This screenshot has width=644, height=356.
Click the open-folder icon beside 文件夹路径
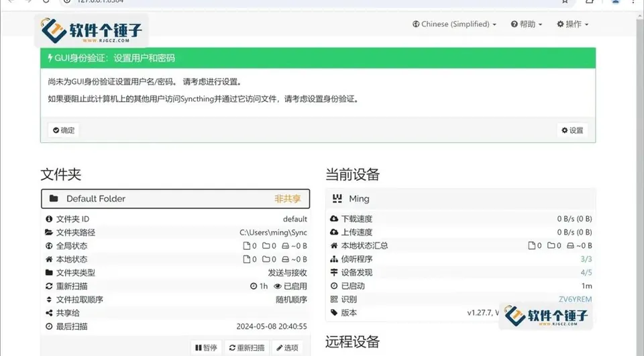point(49,232)
